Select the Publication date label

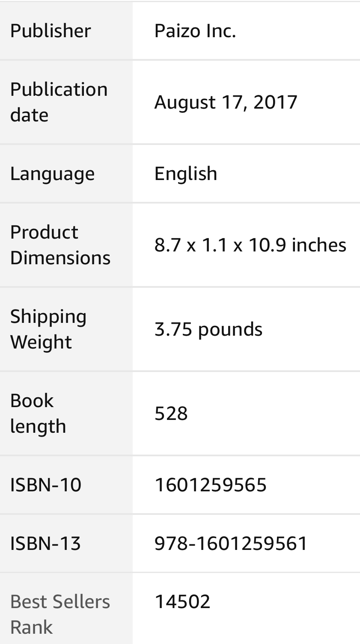[59, 102]
